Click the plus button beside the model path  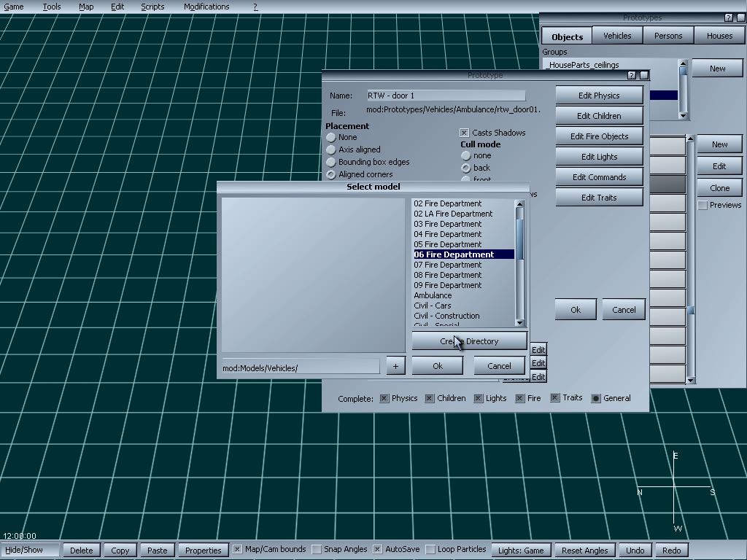pos(395,366)
